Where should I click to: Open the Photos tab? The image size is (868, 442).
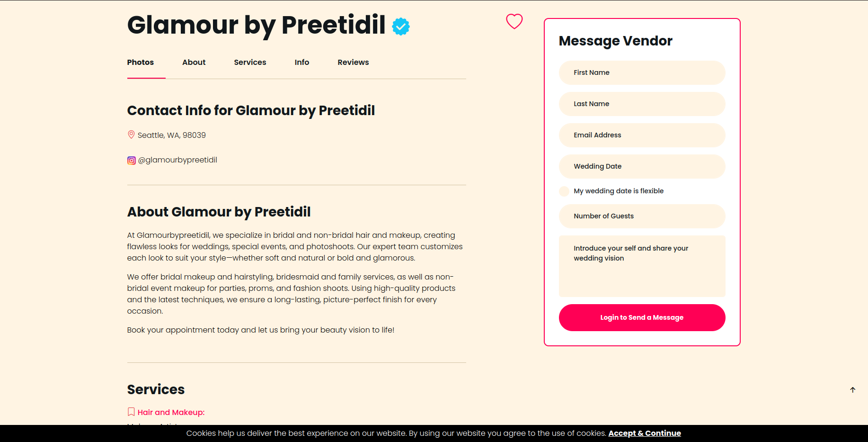[x=141, y=62]
